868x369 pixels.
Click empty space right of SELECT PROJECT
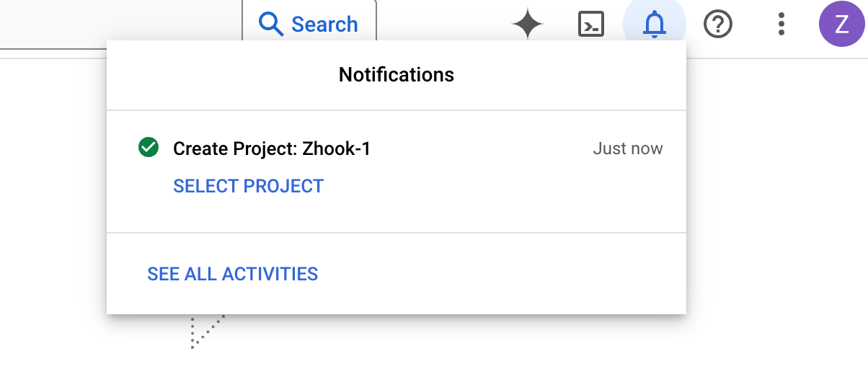(505, 186)
